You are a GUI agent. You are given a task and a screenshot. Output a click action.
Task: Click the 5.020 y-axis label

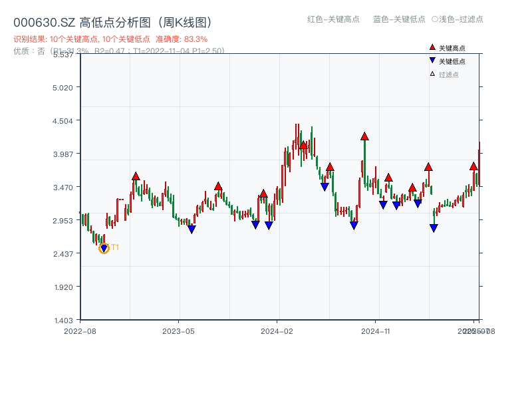(x=63, y=88)
